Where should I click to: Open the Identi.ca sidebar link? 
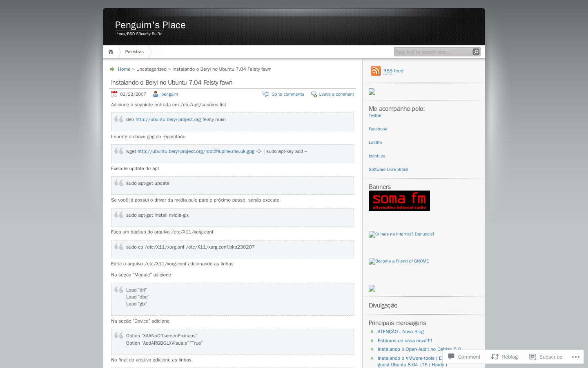[x=377, y=156]
